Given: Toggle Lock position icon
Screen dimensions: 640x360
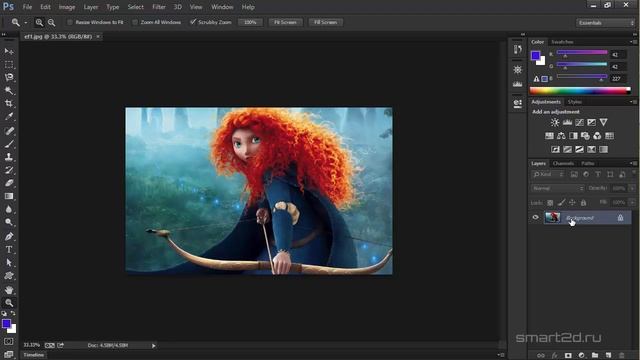Looking at the screenshot, I should pos(572,202).
